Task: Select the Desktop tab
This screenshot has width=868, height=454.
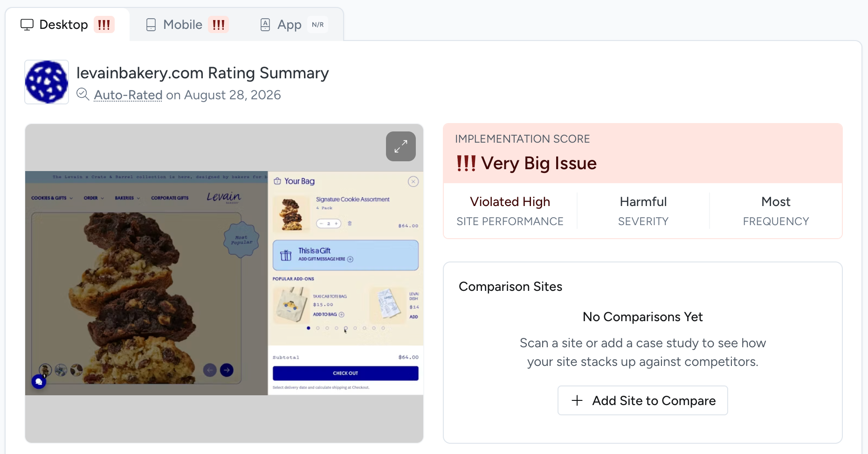Action: 68,25
